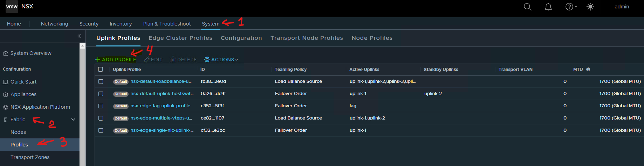Image resolution: width=644 pixels, height=166 pixels.
Task: Open Appliances in sidebar
Action: coord(23,94)
